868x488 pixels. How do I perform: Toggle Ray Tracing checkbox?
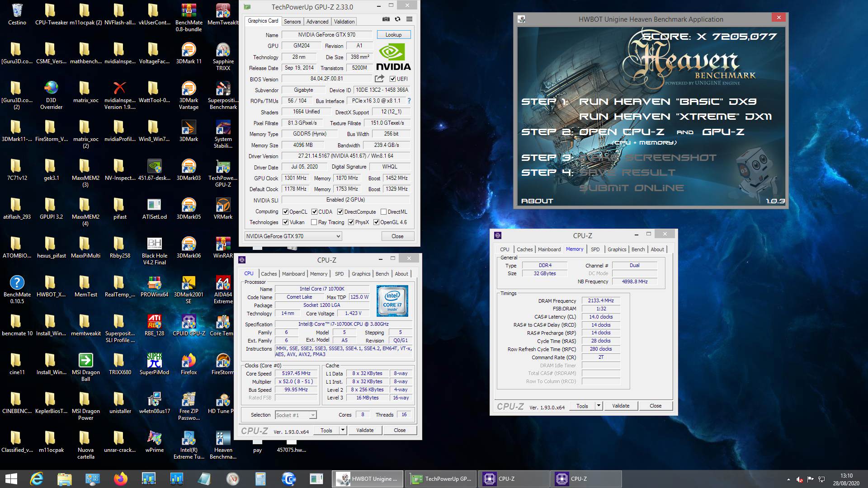314,222
